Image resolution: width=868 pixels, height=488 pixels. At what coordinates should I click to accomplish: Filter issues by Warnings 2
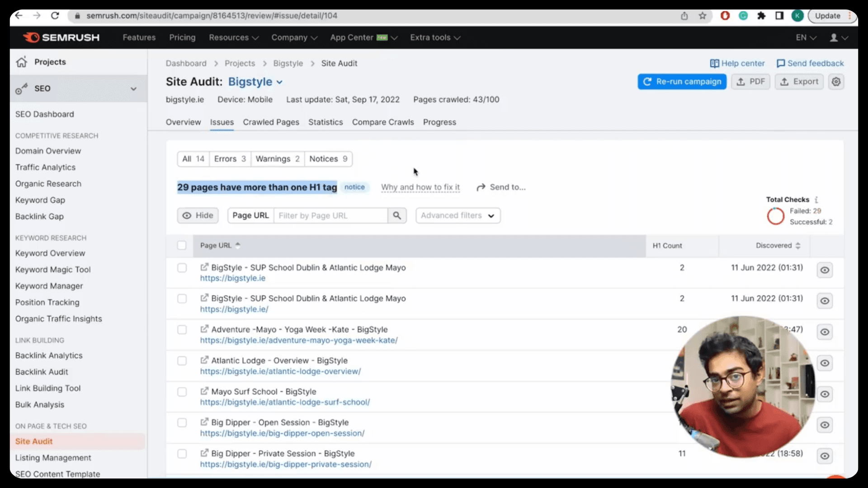278,159
